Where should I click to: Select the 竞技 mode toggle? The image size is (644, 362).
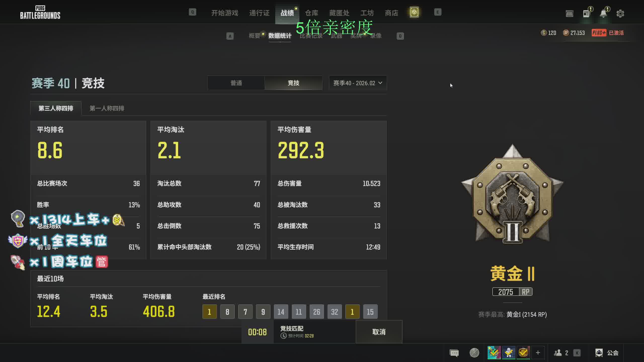pos(293,83)
